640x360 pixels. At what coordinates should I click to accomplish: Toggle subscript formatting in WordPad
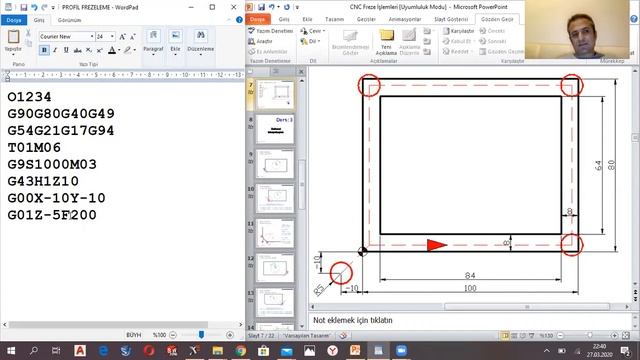(89, 50)
